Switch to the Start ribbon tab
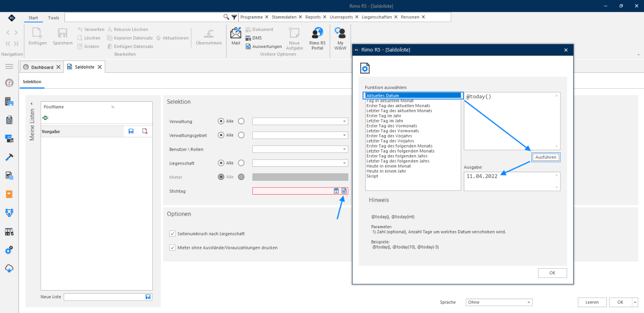Screen dimensions: 644x313 34,17
